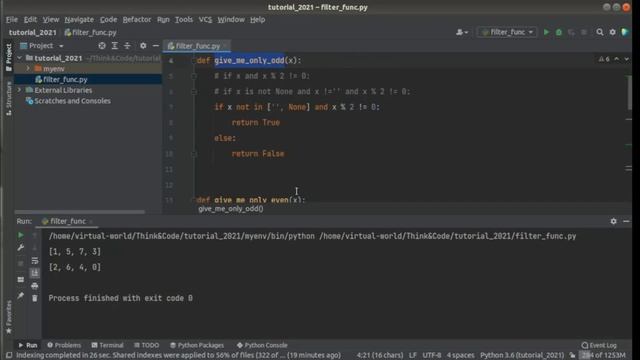Toggle the Favorites side tool window button
Screen dimensions: 640x360
click(9, 317)
